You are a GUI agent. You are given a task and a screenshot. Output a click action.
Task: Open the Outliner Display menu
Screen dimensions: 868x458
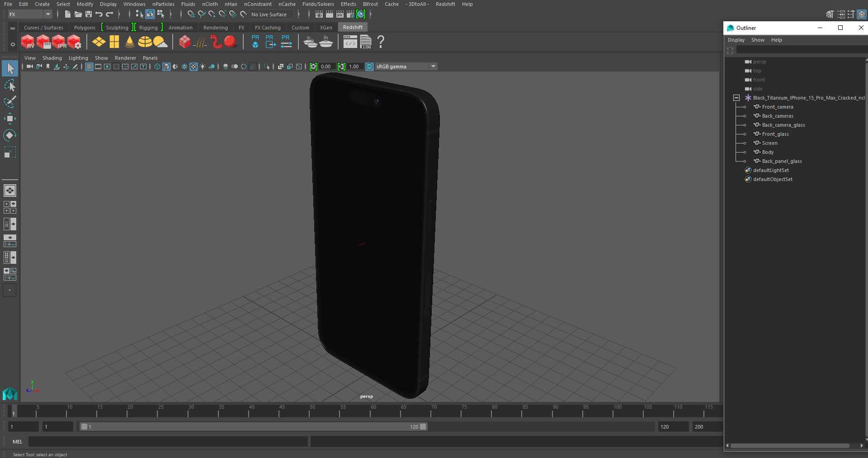[736, 40]
